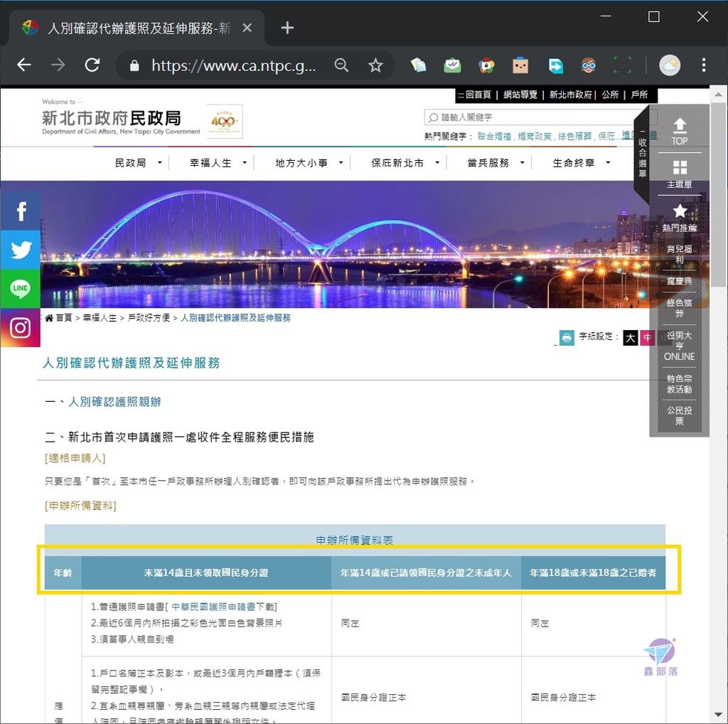Open 網站導覽 in the top bar

click(520, 95)
